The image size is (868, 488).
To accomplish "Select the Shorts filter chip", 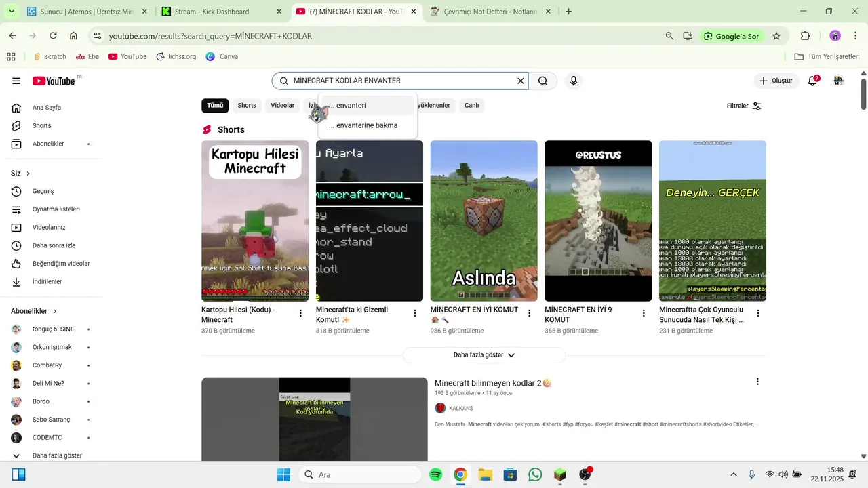I will pos(247,106).
